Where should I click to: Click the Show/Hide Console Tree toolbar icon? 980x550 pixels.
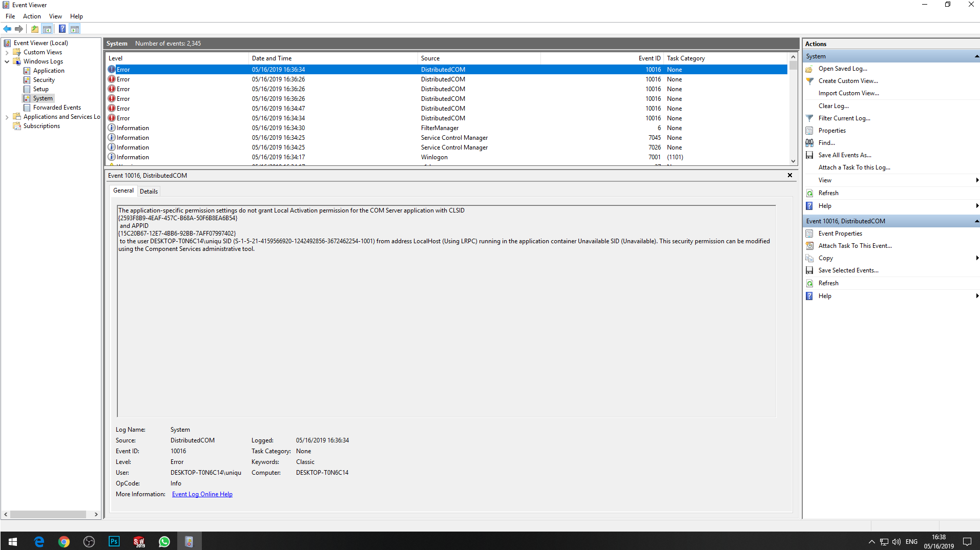(x=47, y=29)
